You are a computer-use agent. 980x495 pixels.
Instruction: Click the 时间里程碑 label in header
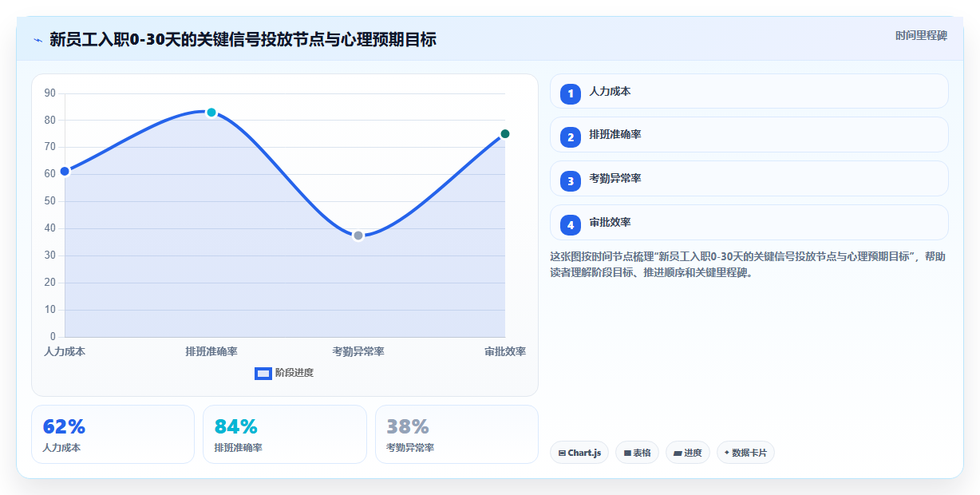point(921,35)
